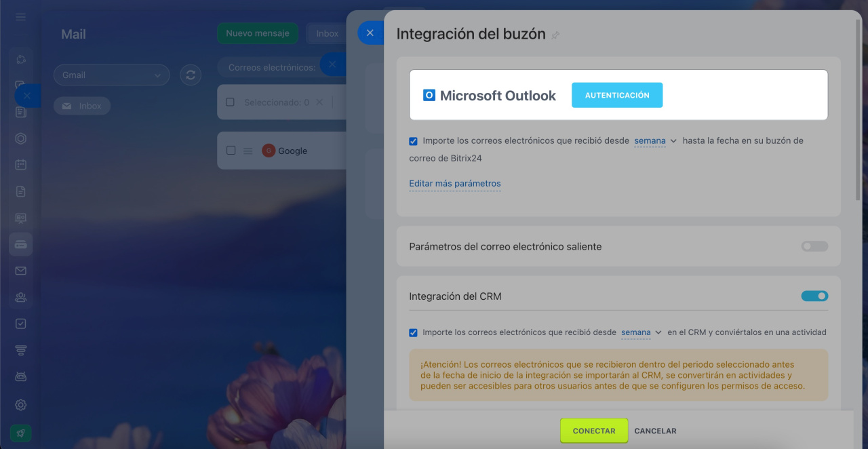The width and height of the screenshot is (868, 449).
Task: Enable Parámetros del correo electrónico saliente switch
Action: (x=814, y=246)
